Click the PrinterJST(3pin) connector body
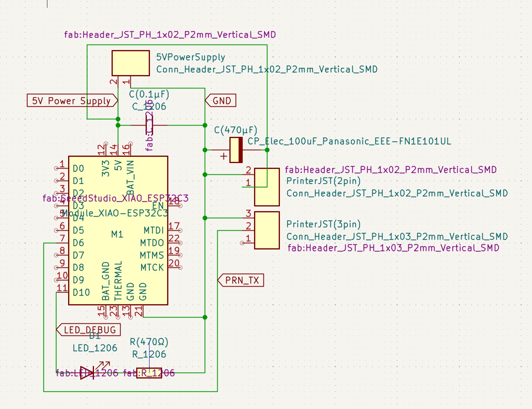Screen dimensions: 532x409 point(267,230)
